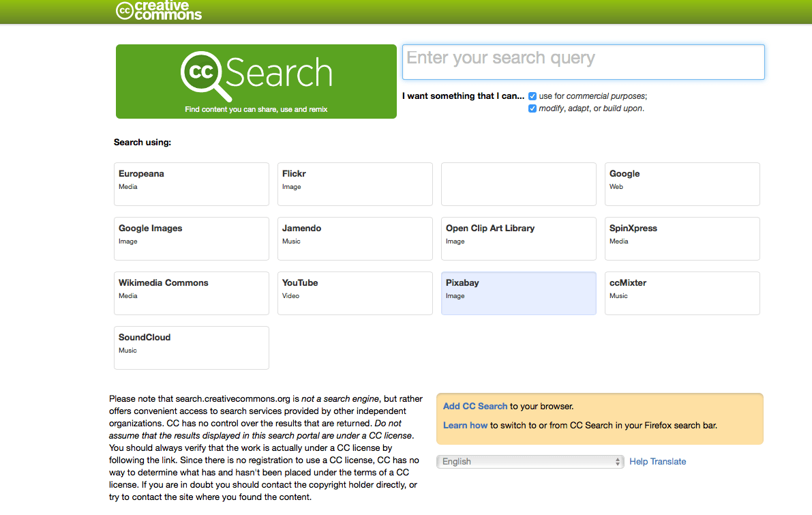The width and height of the screenshot is (812, 515).
Task: Click the CC Search magnifying glass banner
Action: [x=256, y=81]
